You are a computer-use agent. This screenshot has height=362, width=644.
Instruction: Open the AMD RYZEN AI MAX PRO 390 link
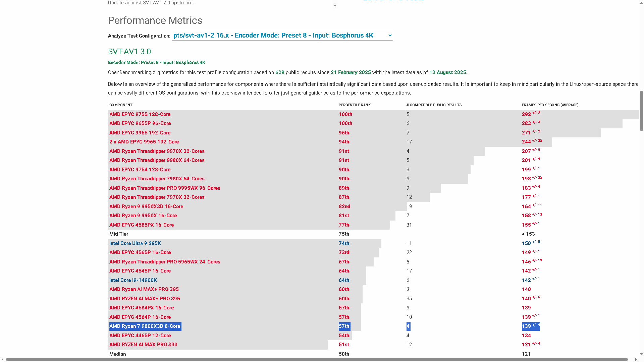[143, 345]
